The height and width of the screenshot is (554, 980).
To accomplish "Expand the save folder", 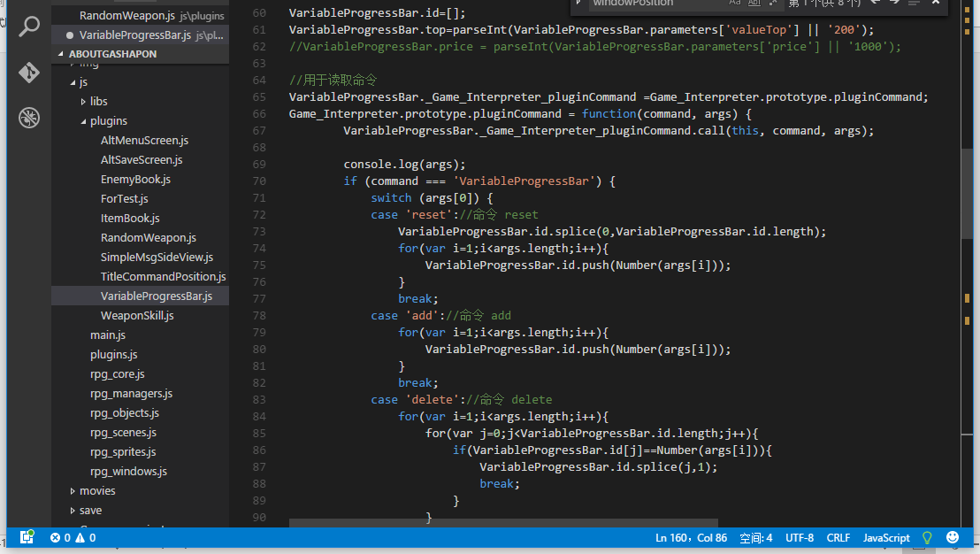I will point(73,511).
